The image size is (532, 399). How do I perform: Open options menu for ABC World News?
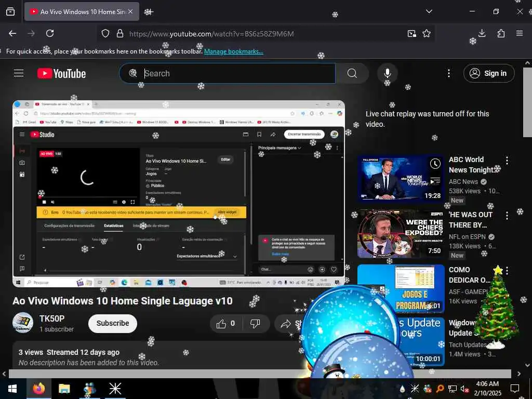[507, 161]
